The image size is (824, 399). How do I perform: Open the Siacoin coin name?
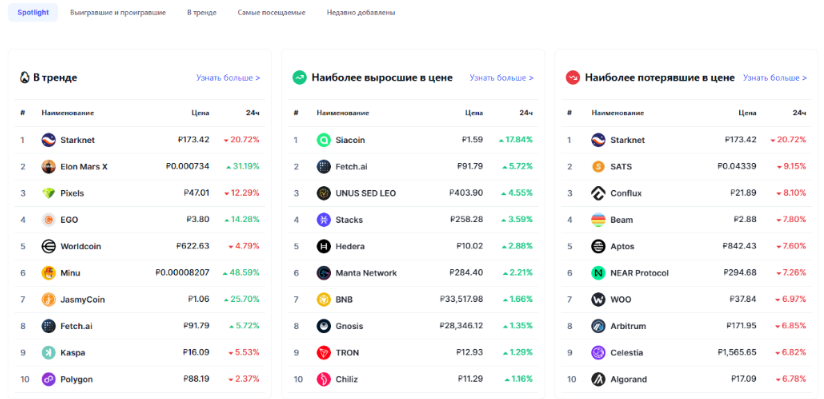point(350,140)
